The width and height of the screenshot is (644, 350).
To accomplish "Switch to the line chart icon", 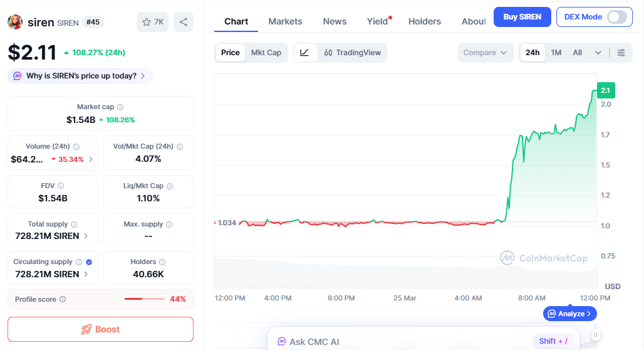I will pos(304,53).
